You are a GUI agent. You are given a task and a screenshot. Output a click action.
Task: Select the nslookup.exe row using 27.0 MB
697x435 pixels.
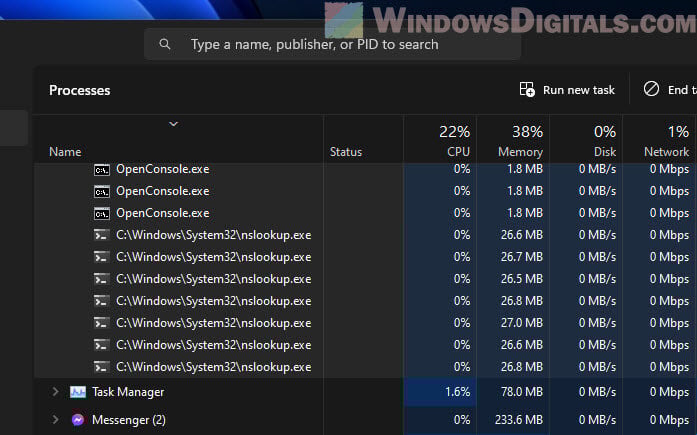point(365,323)
